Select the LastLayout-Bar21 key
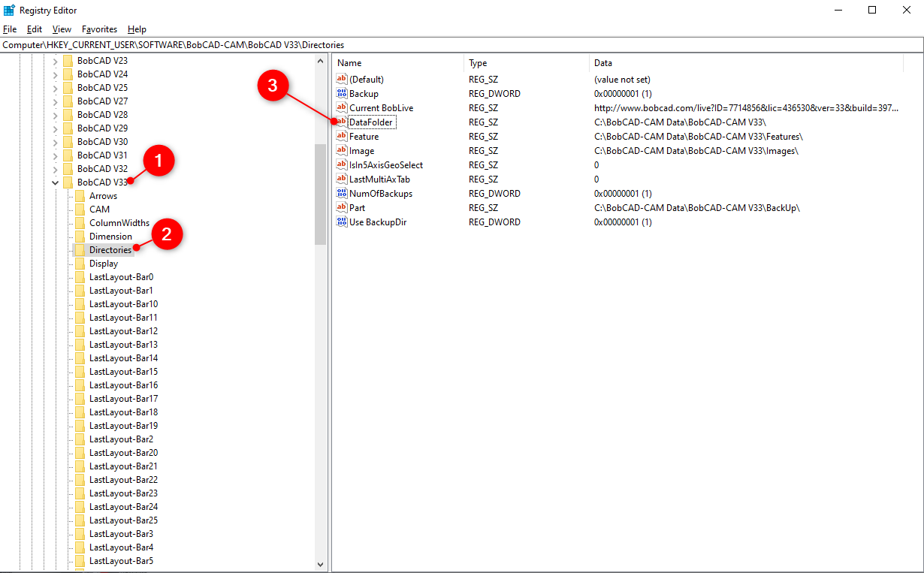 point(123,466)
